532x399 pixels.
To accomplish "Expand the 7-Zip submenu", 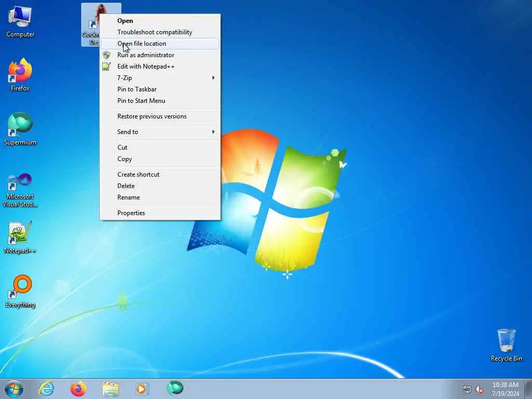I will 160,78.
